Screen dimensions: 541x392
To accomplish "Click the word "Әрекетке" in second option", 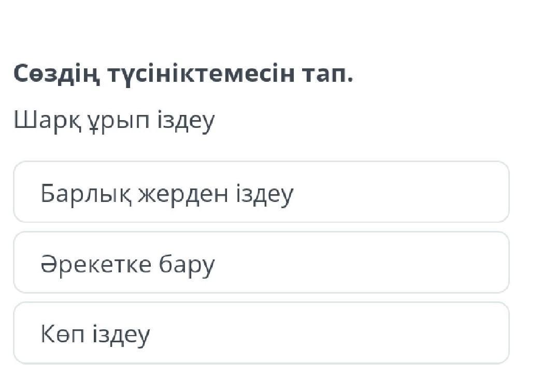I will [95, 264].
